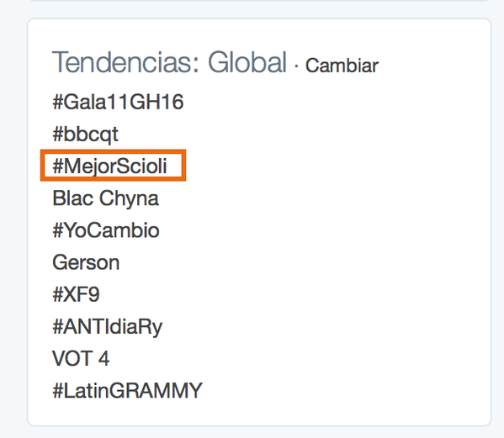Click the trend directly above Gerson
504x438 pixels.
(x=106, y=230)
